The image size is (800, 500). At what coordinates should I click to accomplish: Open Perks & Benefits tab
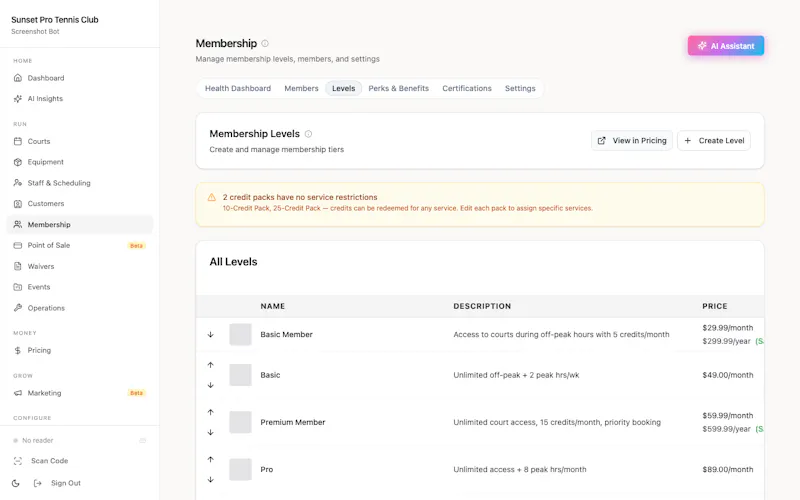(398, 88)
